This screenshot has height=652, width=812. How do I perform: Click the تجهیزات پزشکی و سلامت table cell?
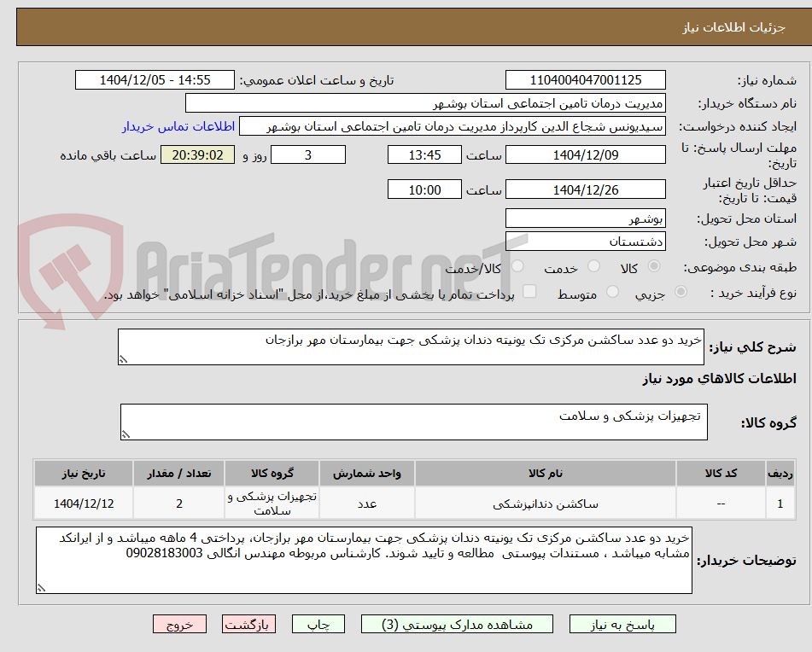tap(272, 504)
